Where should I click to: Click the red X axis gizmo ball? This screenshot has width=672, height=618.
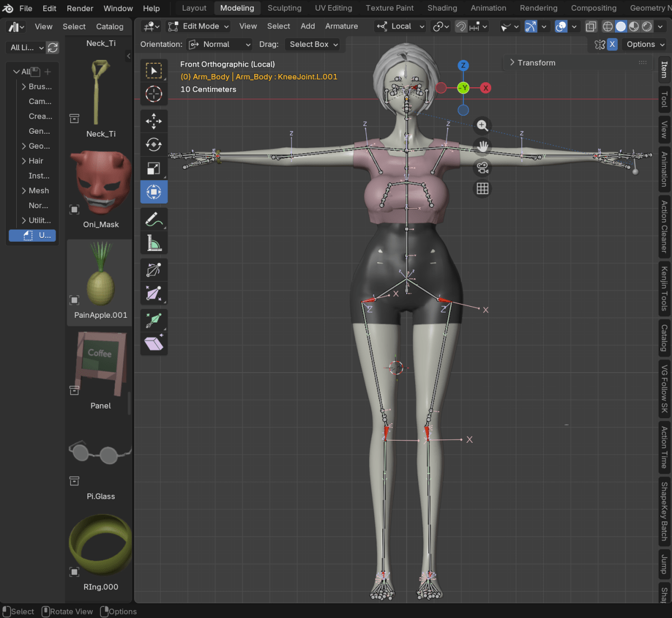(486, 88)
